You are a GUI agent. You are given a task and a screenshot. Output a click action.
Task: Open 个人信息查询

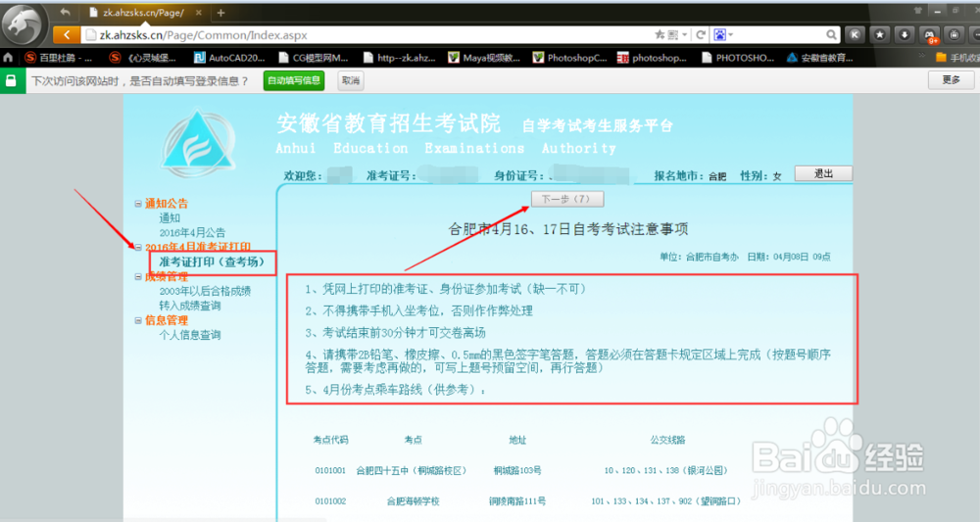pyautogui.click(x=190, y=335)
